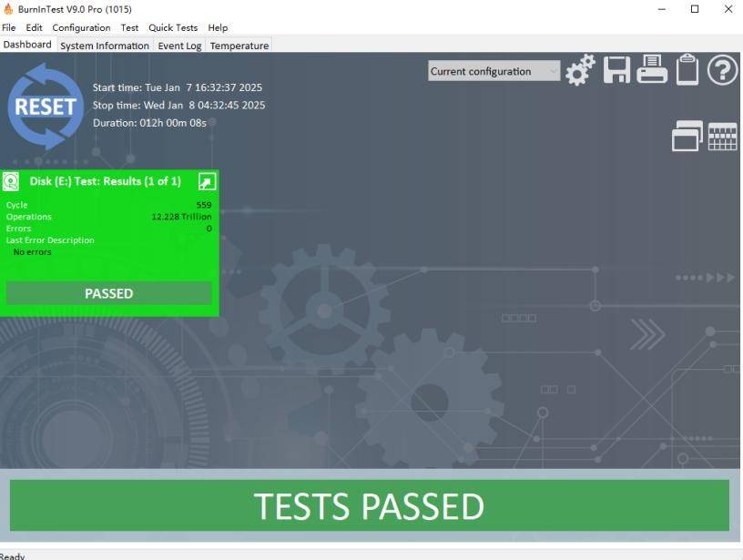Switch to the System Information tab
The image size is (743, 560).
click(x=105, y=46)
